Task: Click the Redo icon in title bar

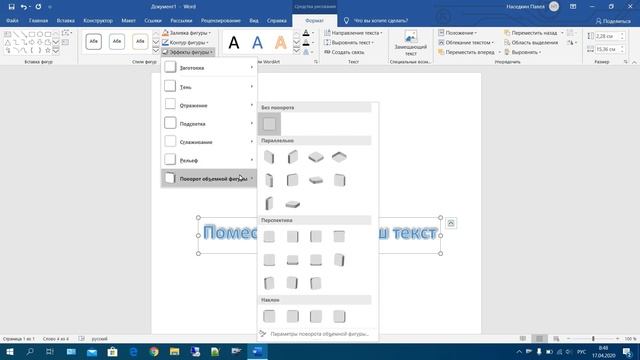Action: [x=38, y=7]
